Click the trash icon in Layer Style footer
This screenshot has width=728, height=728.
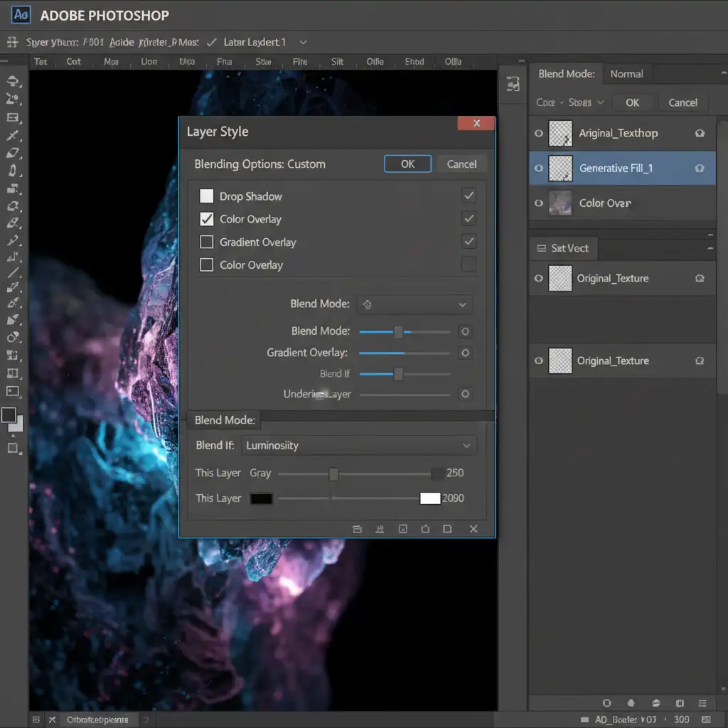425,529
